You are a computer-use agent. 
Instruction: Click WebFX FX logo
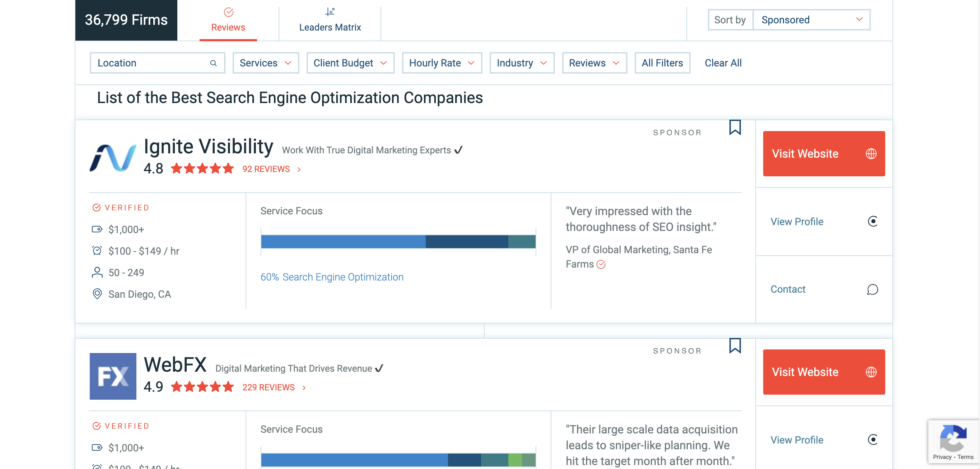(113, 376)
